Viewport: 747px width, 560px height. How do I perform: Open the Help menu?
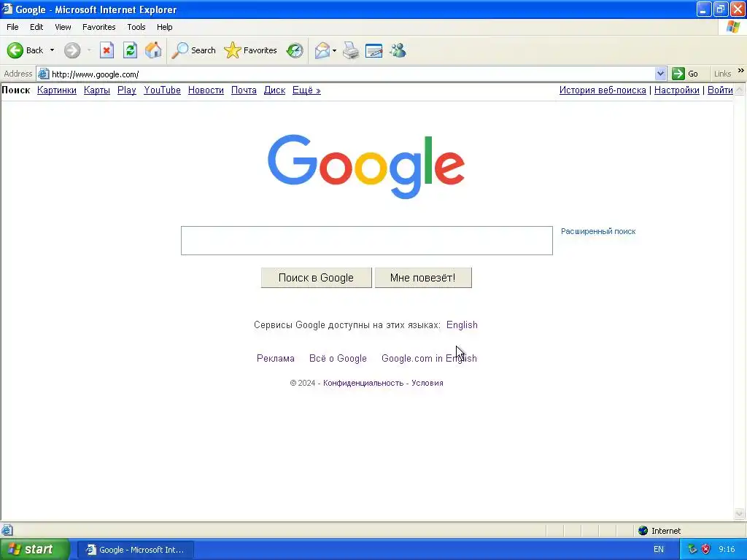[x=164, y=27]
